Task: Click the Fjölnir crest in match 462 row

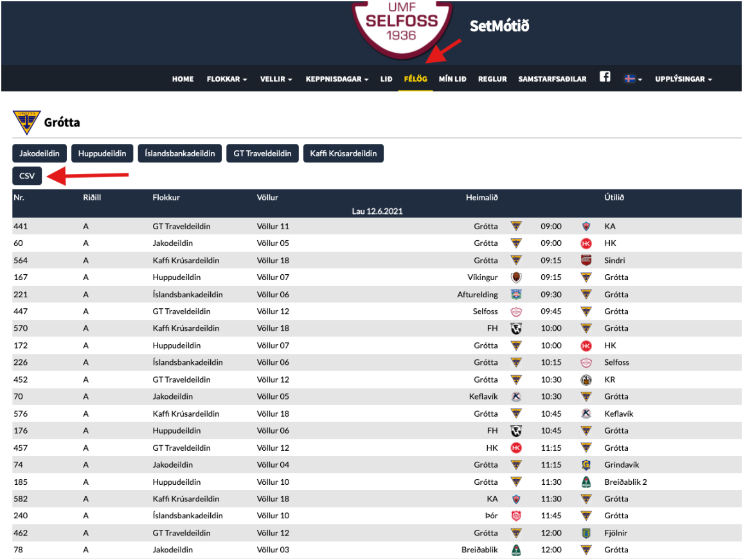Action: [586, 533]
